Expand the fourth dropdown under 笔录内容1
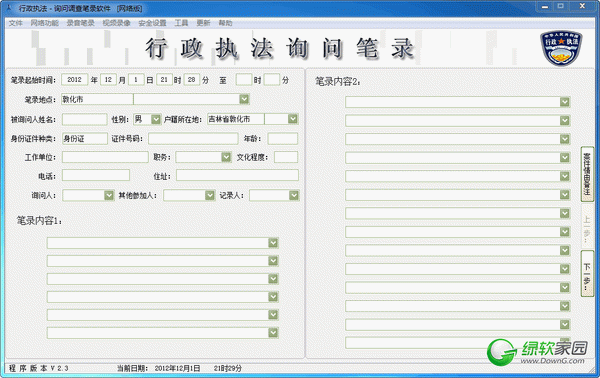The image size is (600, 378). point(273,297)
